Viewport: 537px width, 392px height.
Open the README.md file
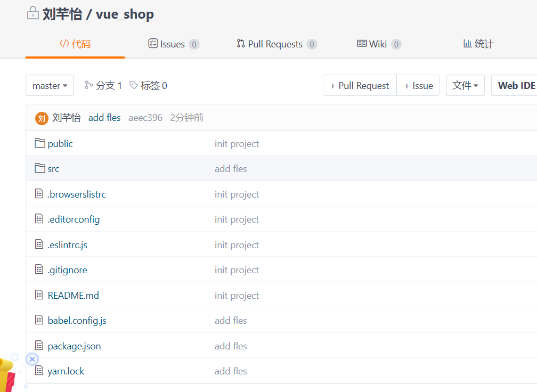[74, 295]
